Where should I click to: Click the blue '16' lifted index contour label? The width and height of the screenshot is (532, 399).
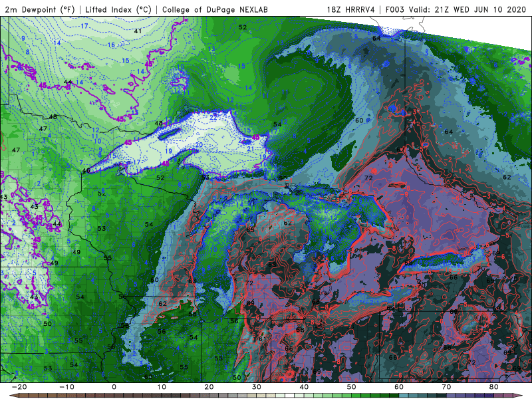click(111, 45)
